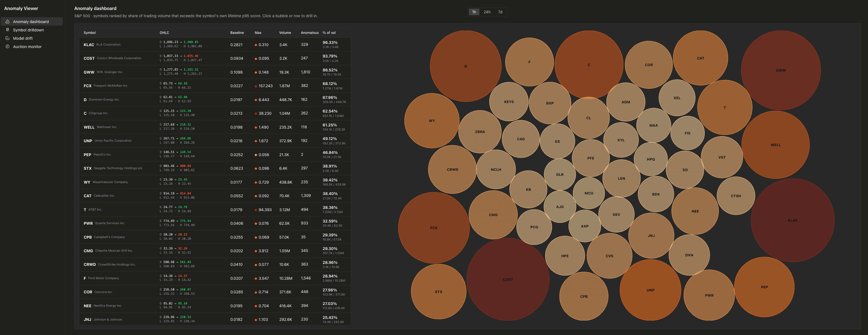Open the CMG Chipotle row
Viewport: 868px width, 335px height.
[215, 251]
